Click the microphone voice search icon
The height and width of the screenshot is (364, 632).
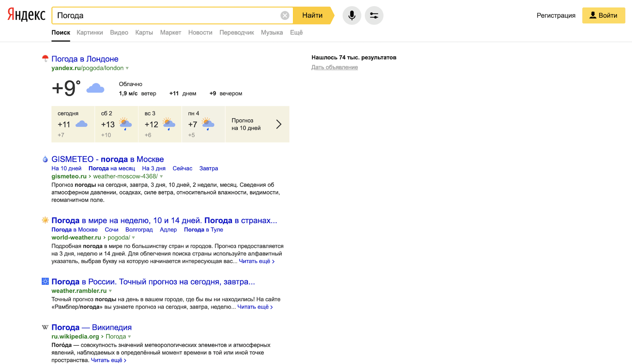click(352, 16)
